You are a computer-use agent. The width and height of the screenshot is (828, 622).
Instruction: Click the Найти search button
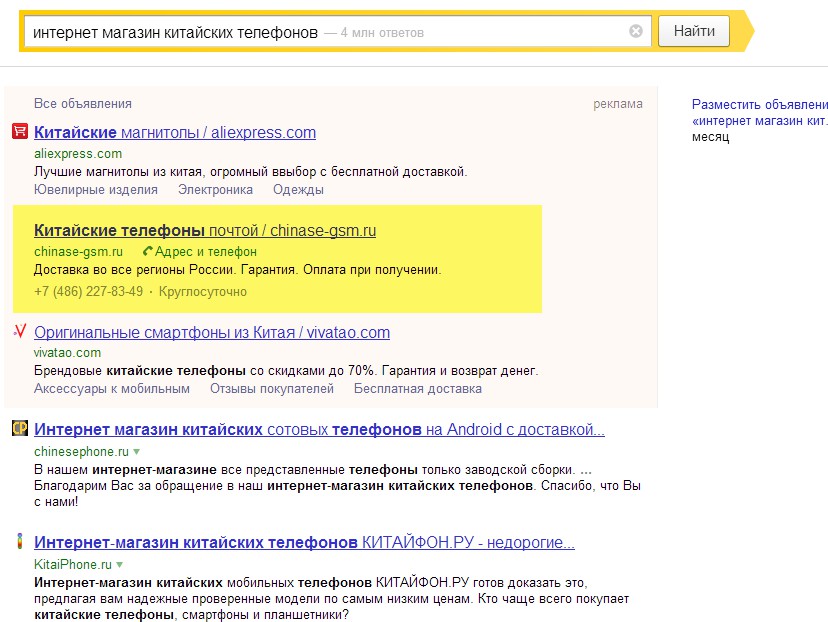pyautogui.click(x=694, y=31)
